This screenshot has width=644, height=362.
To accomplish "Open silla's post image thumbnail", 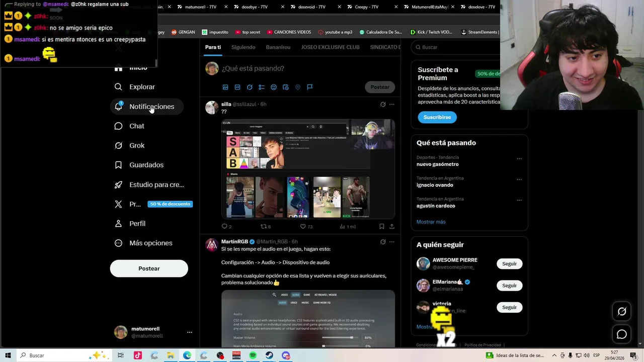I will (x=308, y=168).
